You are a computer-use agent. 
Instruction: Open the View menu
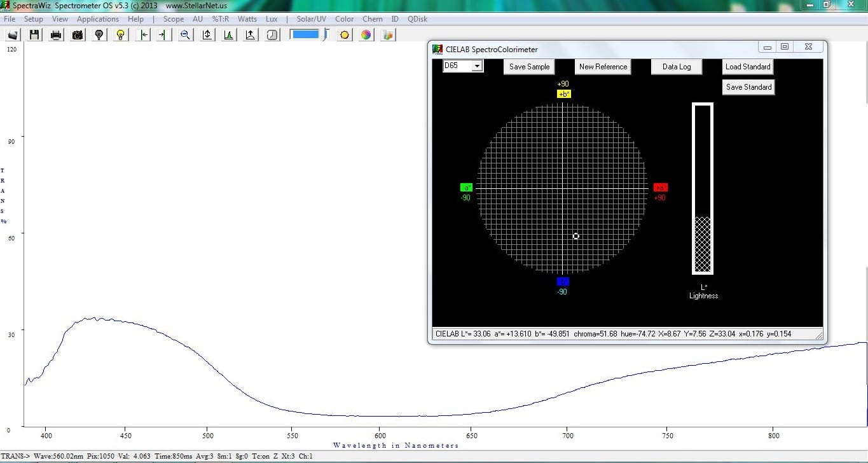point(60,19)
